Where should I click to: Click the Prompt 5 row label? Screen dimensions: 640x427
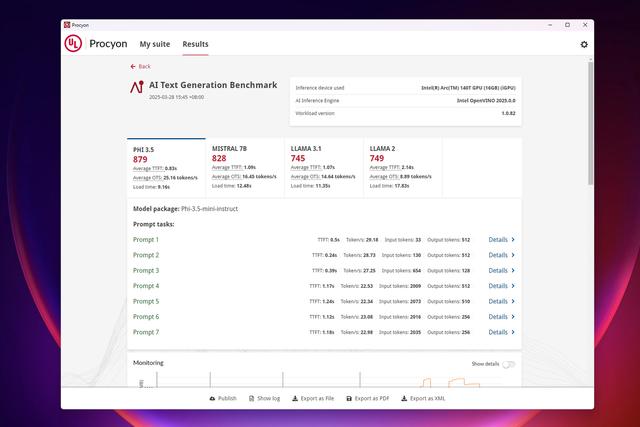point(146,301)
